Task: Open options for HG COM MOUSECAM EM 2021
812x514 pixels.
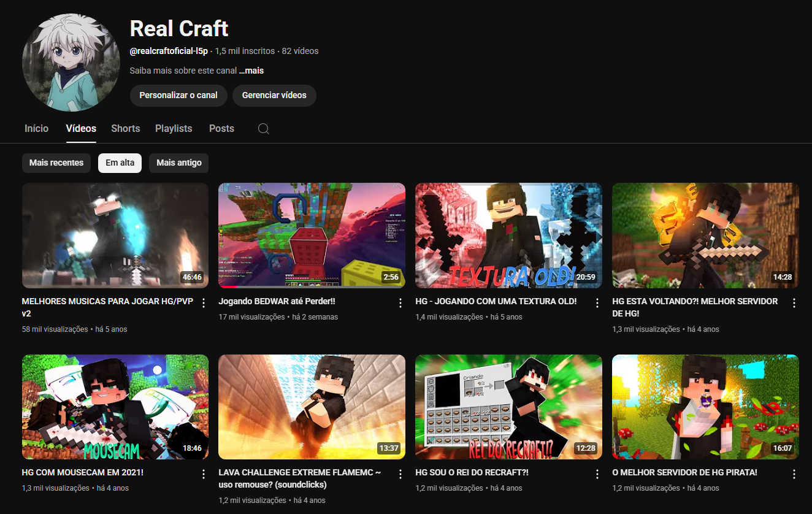Action: click(204, 474)
